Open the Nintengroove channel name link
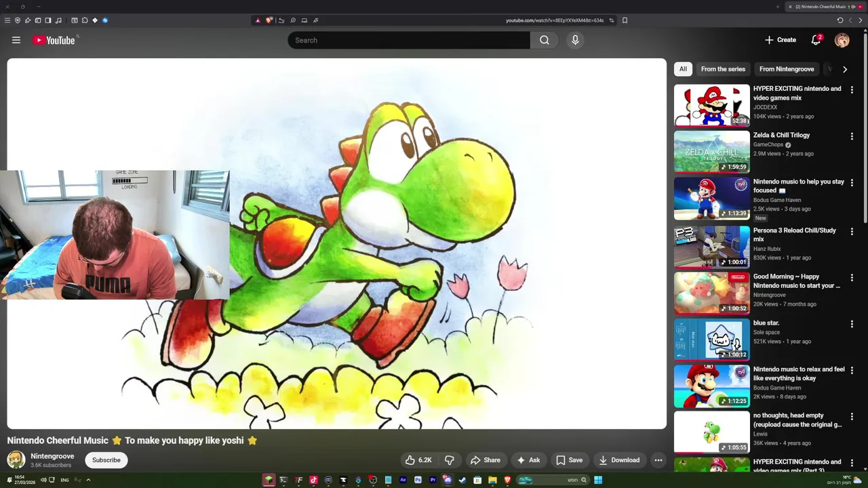Image resolution: width=868 pixels, height=488 pixels. (x=52, y=456)
